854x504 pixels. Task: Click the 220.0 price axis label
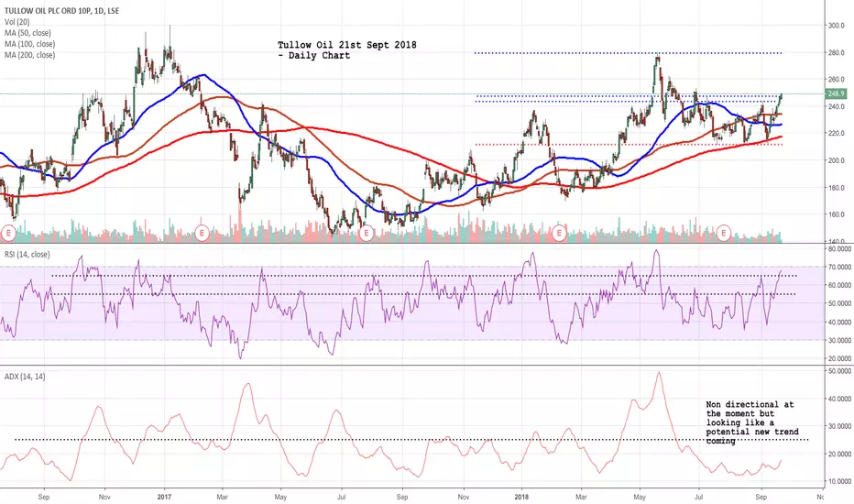(837, 134)
